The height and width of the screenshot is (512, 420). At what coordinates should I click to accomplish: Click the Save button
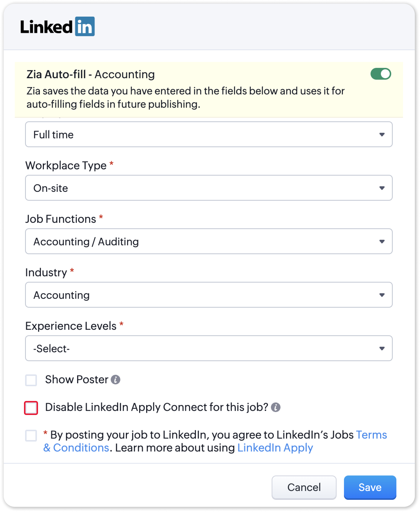coord(370,487)
